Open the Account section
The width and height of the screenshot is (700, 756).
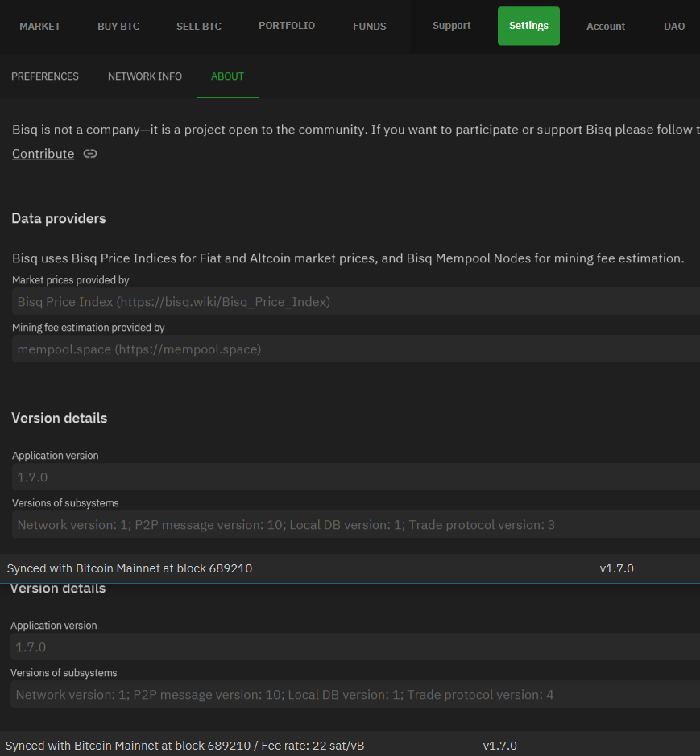pos(606,26)
